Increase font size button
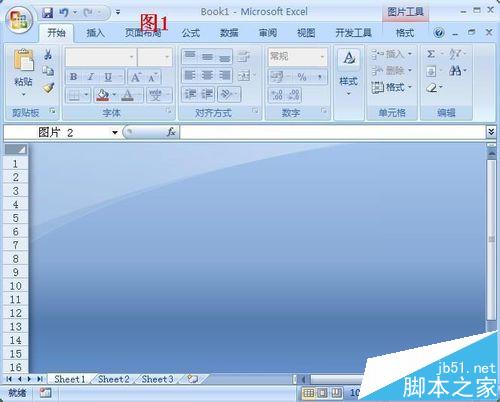Image resolution: width=500 pixels, height=402 pixels. pyautogui.click(x=135, y=77)
